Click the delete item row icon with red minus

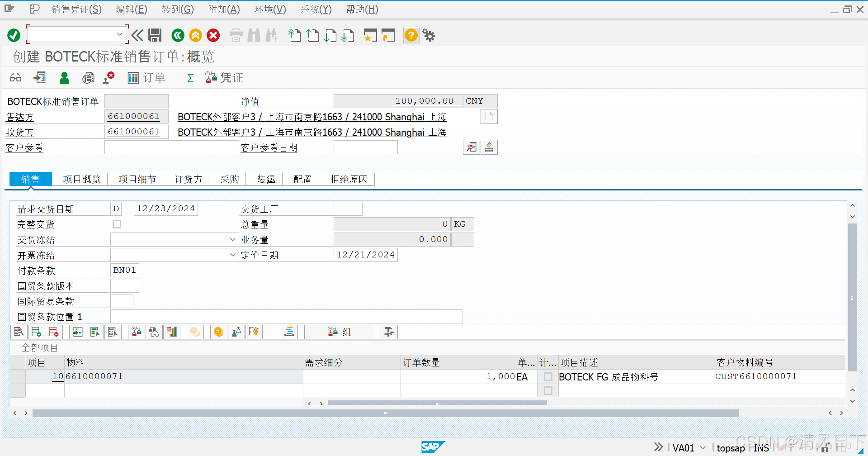(54, 332)
